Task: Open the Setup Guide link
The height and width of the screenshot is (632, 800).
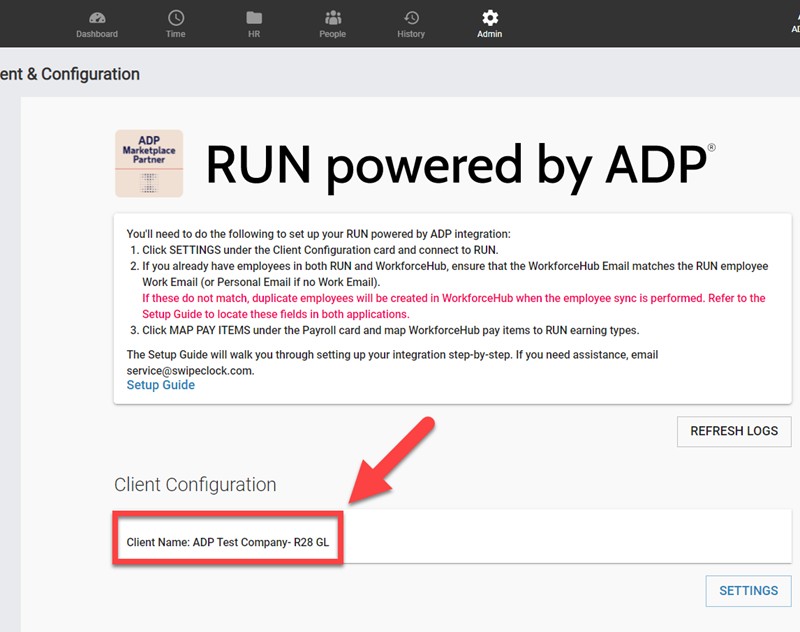Action: tap(160, 384)
